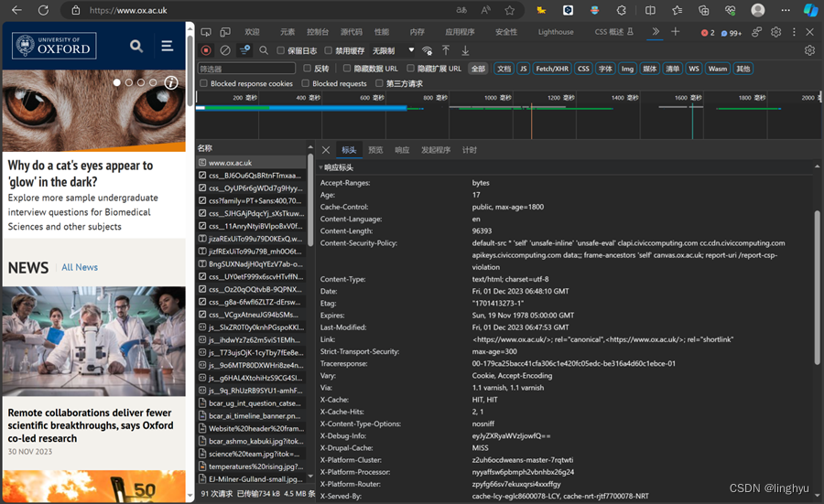Open the Lighthouse tab
The image size is (824, 504).
point(556,32)
